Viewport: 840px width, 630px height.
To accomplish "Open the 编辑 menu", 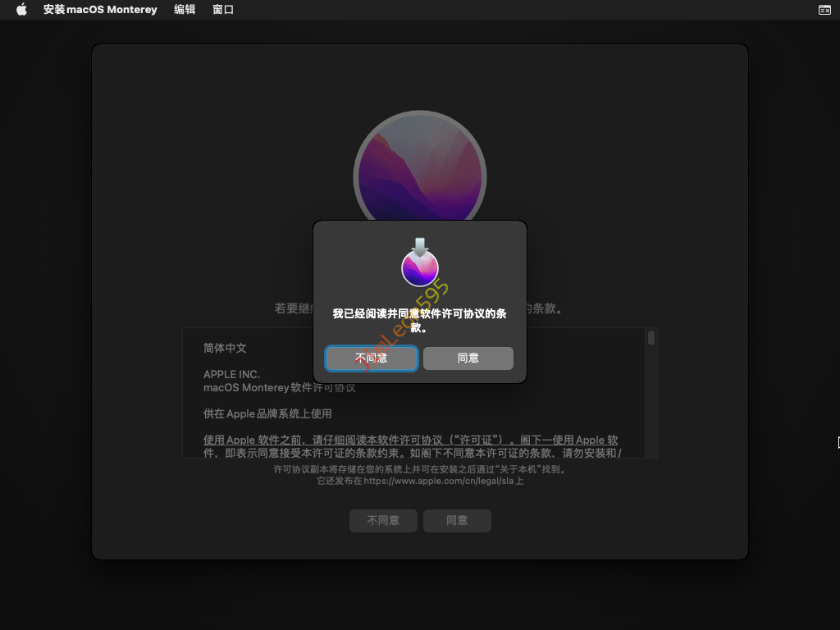I will 185,10.
